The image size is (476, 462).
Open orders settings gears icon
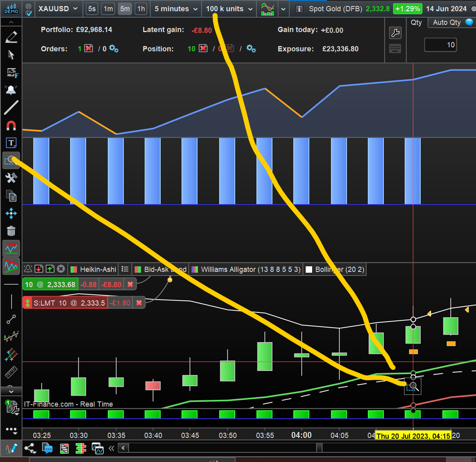tap(114, 49)
